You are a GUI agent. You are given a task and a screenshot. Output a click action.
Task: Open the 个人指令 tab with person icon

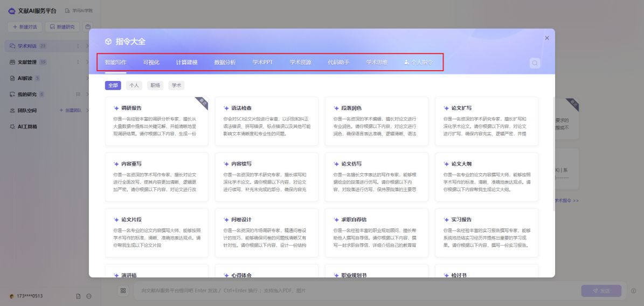point(418,62)
